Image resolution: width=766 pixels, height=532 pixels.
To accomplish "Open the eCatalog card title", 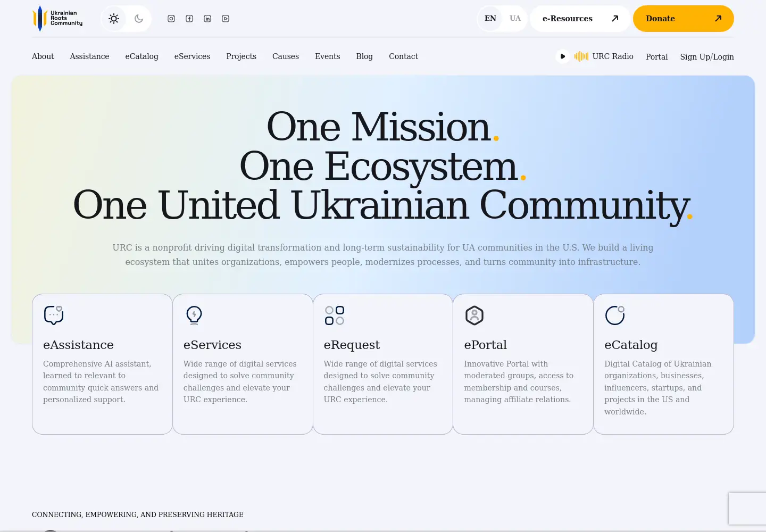I will (x=631, y=345).
